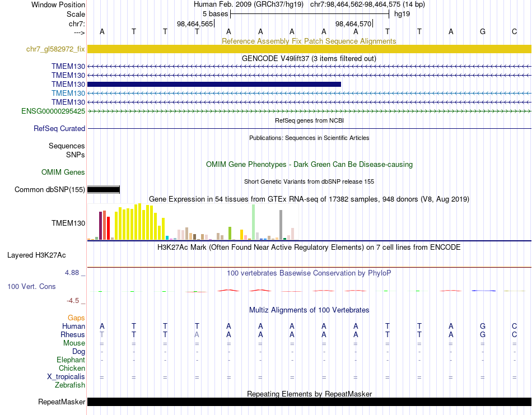Click the OMIM Genes label
The width and height of the screenshot is (532, 415).
[63, 172]
